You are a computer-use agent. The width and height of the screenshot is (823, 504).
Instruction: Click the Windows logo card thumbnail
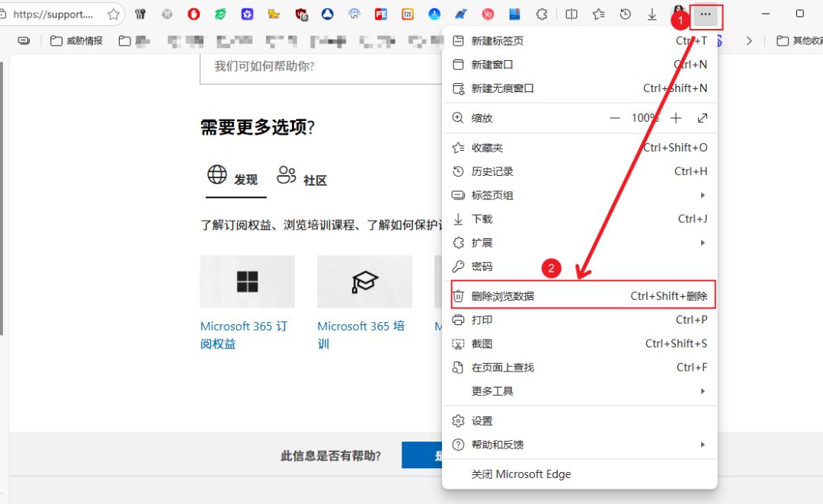[x=247, y=282]
